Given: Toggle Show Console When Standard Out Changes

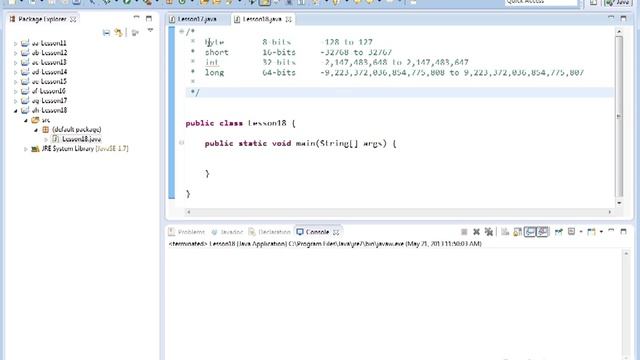Looking at the screenshot, I should tap(530, 232).
